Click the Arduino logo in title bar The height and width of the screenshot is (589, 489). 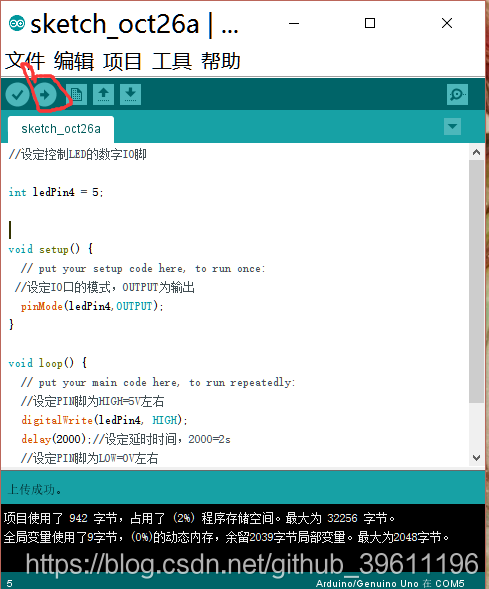(17, 23)
